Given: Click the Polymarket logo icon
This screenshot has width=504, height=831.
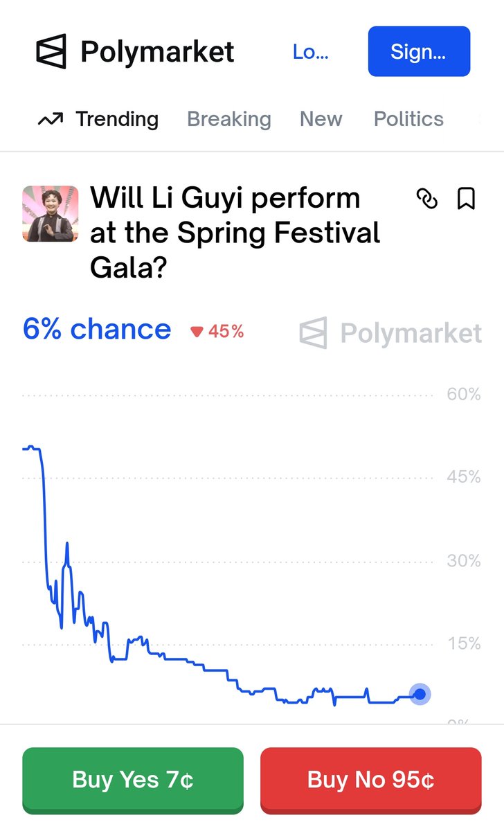Looking at the screenshot, I should pos(51,51).
